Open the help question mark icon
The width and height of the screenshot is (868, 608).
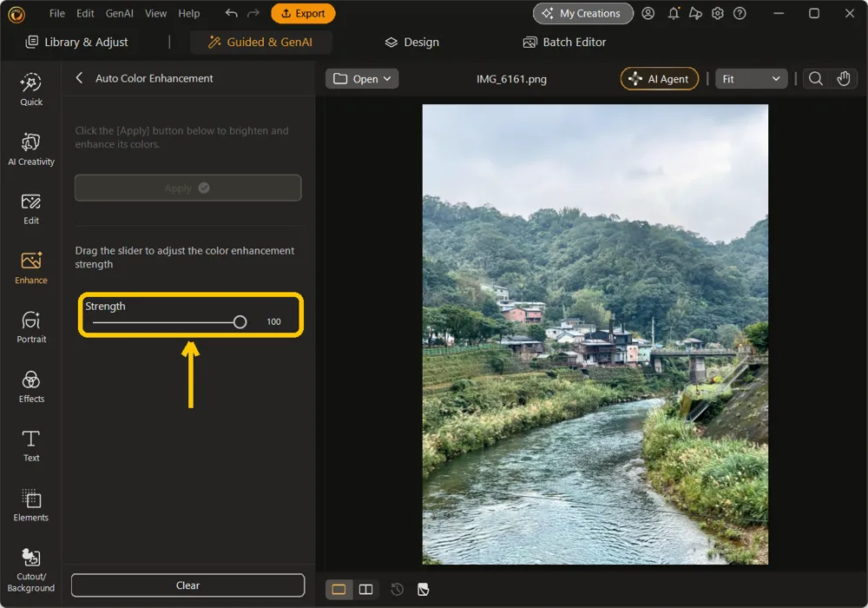tap(740, 13)
